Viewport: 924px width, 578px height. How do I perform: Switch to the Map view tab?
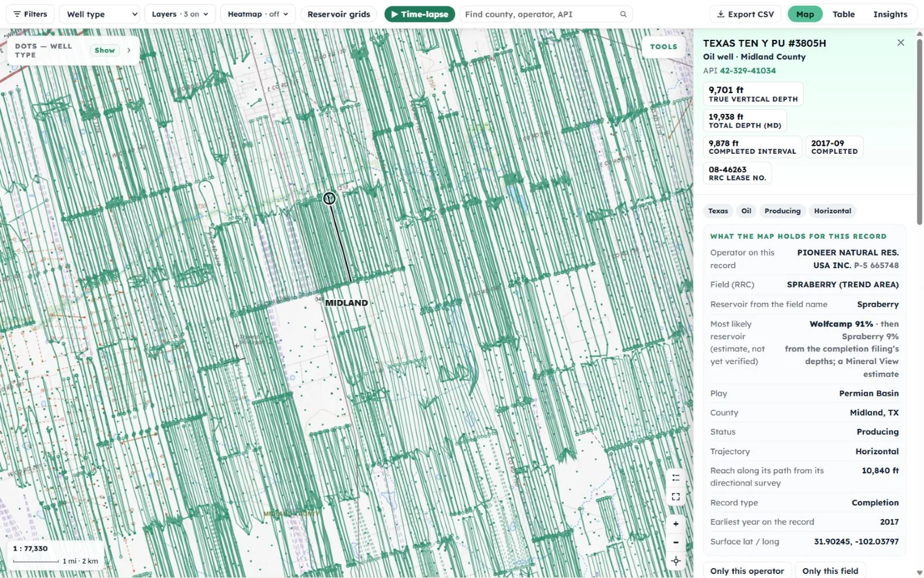coord(804,14)
